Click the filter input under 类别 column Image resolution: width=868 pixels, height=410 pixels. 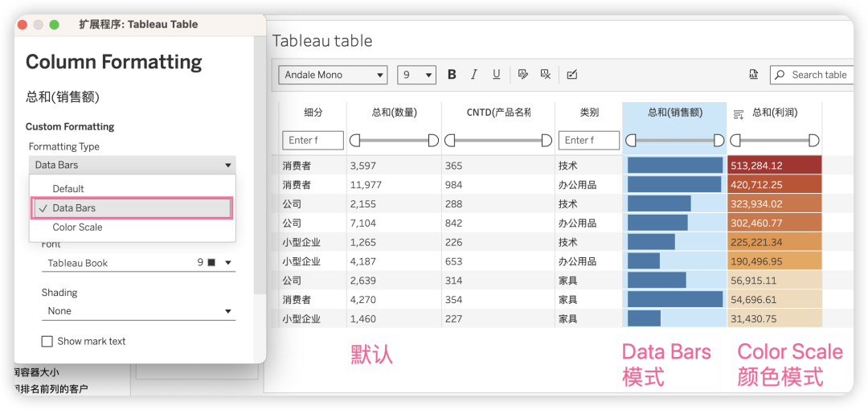[588, 141]
